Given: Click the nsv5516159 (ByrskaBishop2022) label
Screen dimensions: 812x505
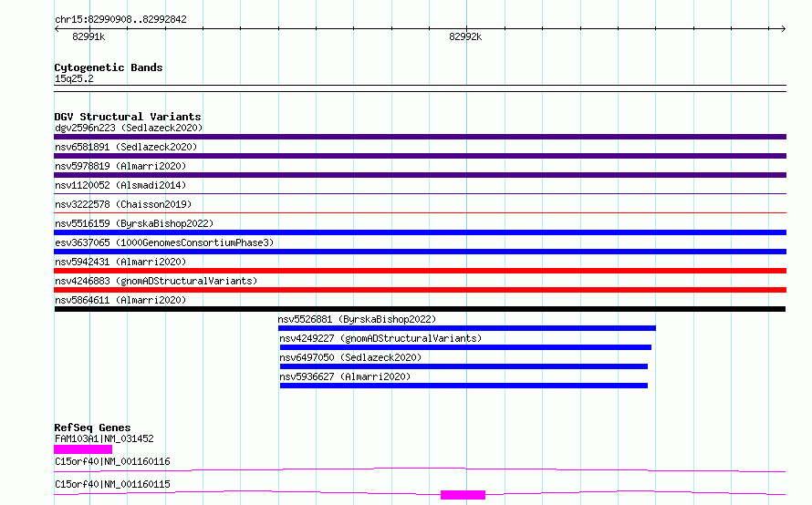Looking at the screenshot, I should [134, 223].
